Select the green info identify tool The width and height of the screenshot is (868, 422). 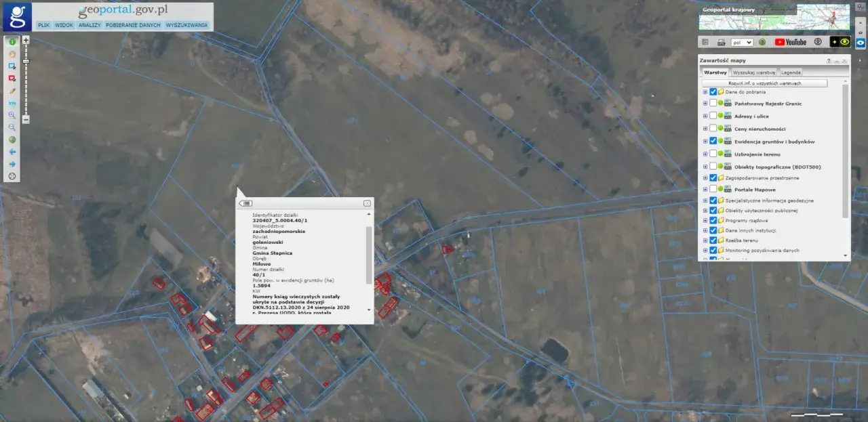(12, 42)
